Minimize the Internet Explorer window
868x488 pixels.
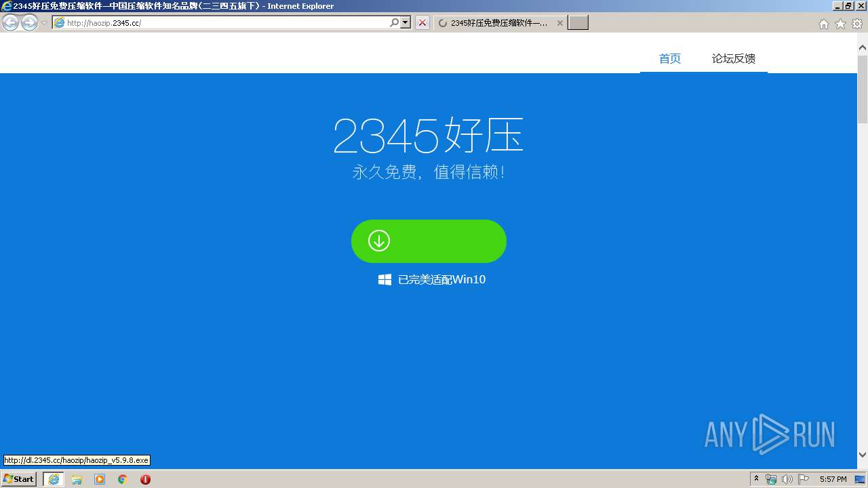[837, 6]
